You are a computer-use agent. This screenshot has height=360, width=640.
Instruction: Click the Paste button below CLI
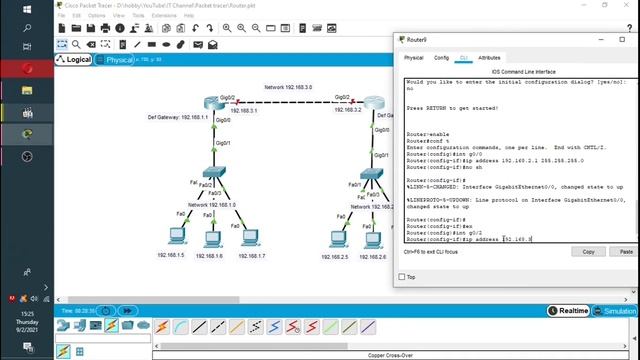[624, 252]
